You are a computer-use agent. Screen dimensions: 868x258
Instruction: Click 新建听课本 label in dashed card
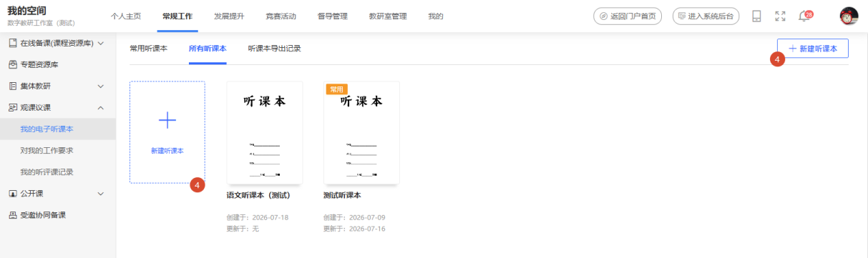(x=167, y=151)
